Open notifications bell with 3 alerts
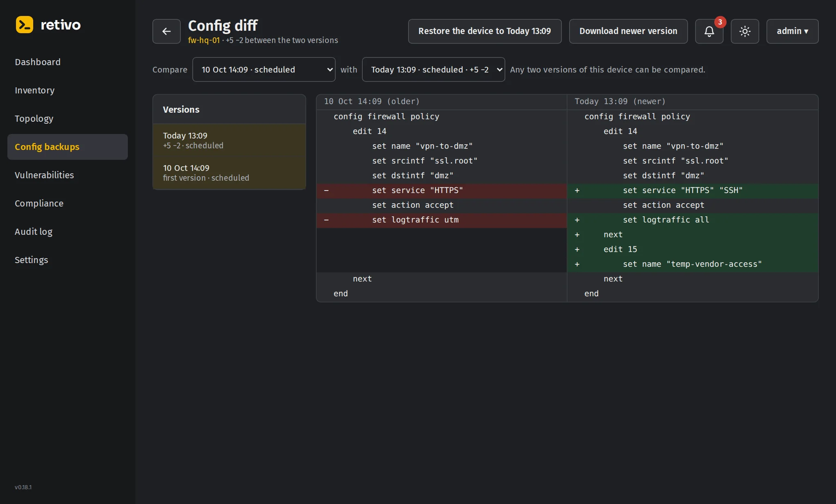The width and height of the screenshot is (836, 504). 709,31
